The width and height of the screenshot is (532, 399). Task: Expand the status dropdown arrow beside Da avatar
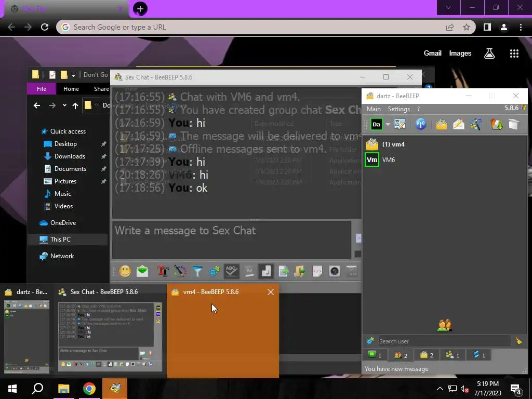[388, 125]
